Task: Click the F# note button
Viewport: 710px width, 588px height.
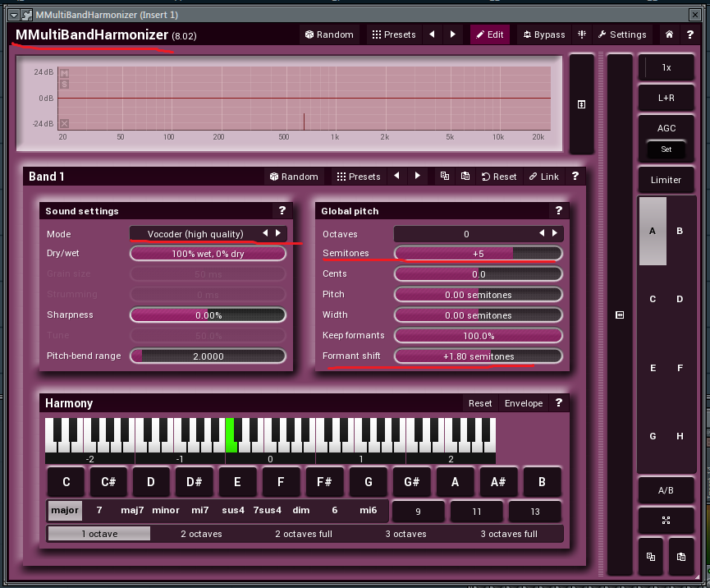Action: coord(324,482)
